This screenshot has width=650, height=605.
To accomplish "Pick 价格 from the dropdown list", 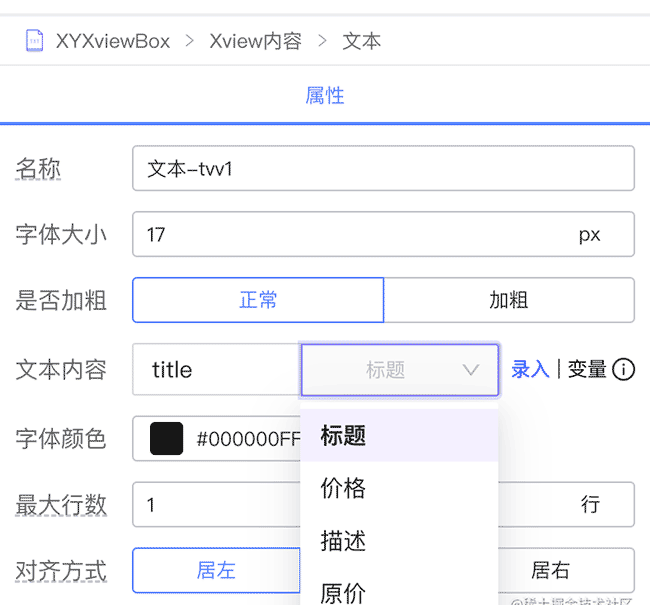I will [399, 488].
